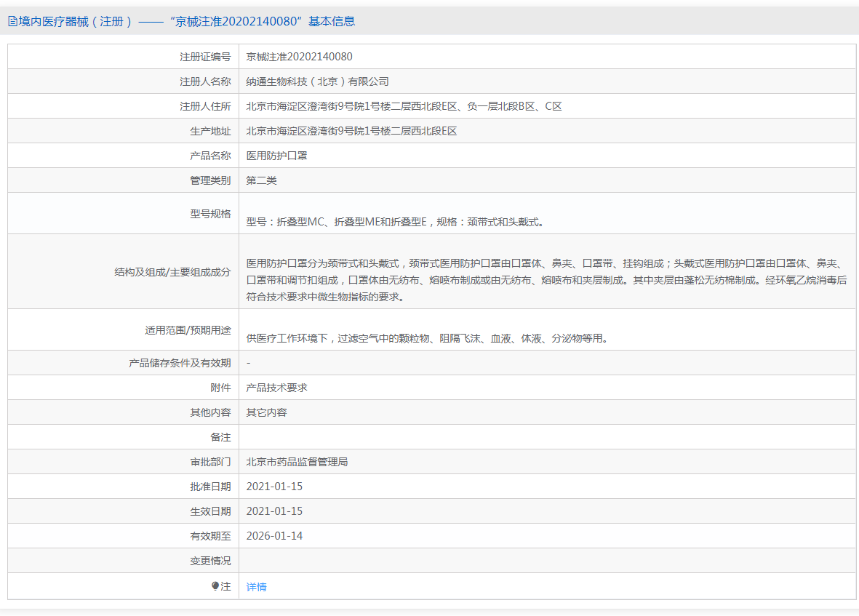Click the 产品储存条件及有效期 label
This screenshot has height=616, width=859.
[180, 363]
